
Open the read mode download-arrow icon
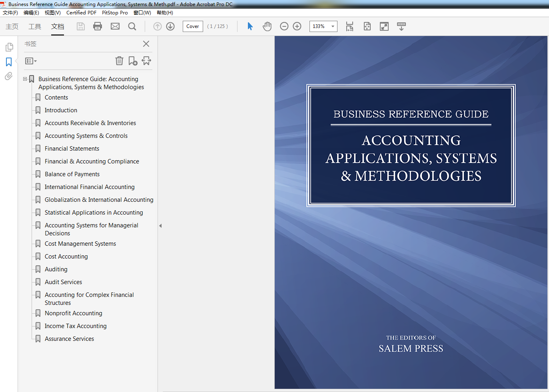[401, 26]
